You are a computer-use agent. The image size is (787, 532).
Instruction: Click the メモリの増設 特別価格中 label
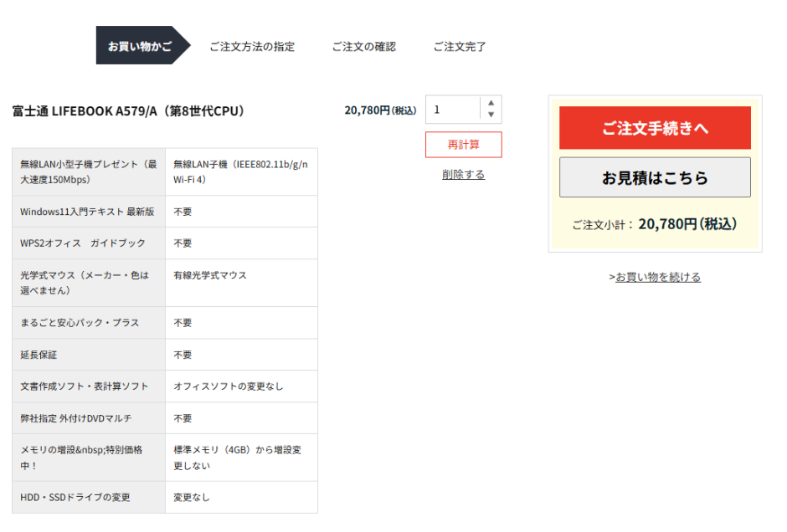tap(81, 458)
